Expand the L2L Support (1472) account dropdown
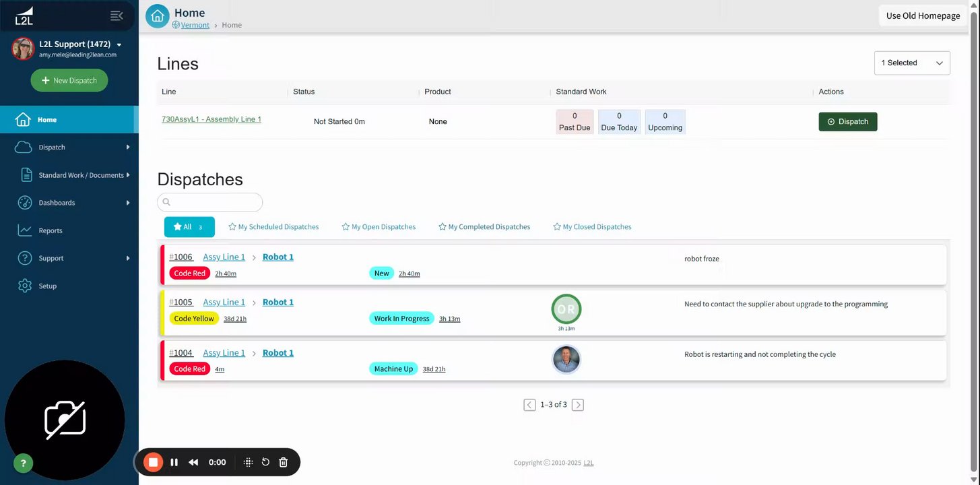The image size is (980, 485). (119, 44)
